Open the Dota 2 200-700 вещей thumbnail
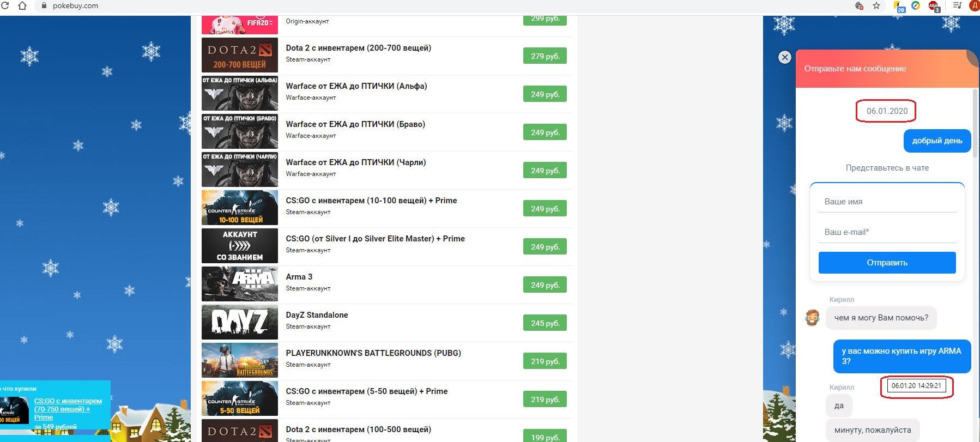Image resolution: width=980 pixels, height=442 pixels. (240, 55)
